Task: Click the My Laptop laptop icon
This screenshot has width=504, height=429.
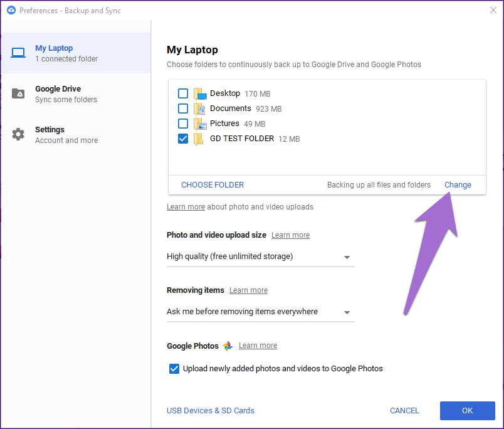Action: click(18, 53)
